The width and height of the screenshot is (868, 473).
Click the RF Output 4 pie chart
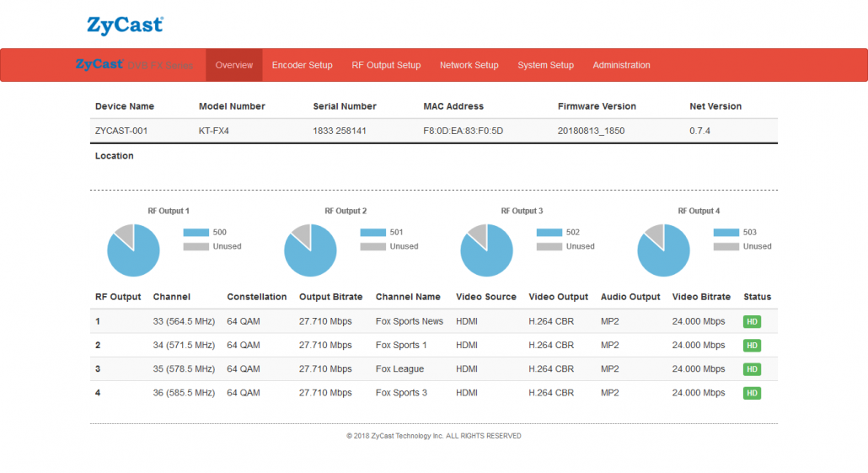(663, 250)
